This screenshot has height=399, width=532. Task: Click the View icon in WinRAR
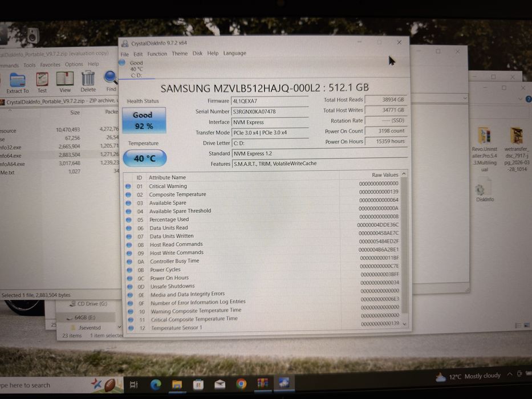coord(65,82)
